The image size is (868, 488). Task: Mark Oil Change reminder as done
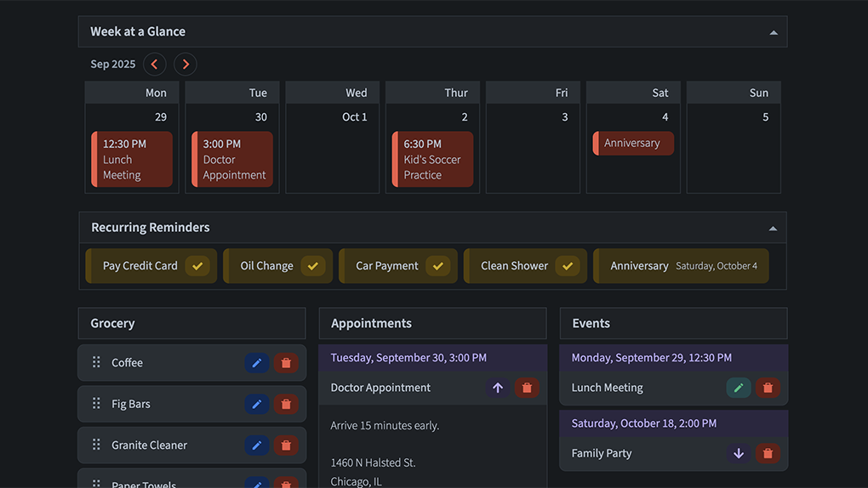coord(312,266)
